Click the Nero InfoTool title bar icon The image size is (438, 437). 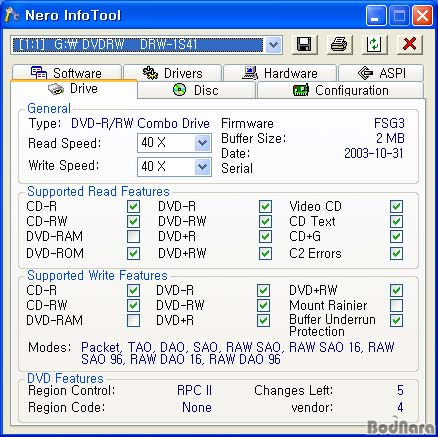point(12,15)
